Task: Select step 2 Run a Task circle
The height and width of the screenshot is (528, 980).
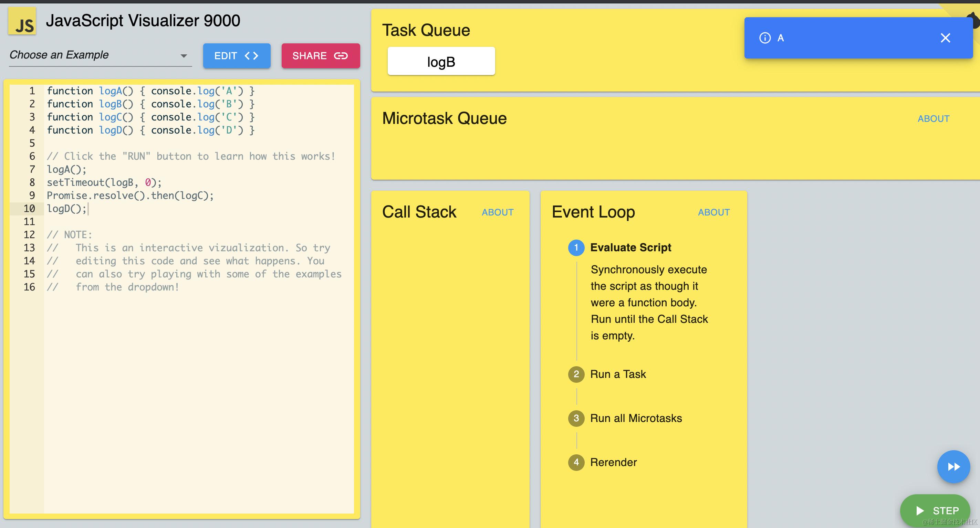Action: [x=576, y=374]
